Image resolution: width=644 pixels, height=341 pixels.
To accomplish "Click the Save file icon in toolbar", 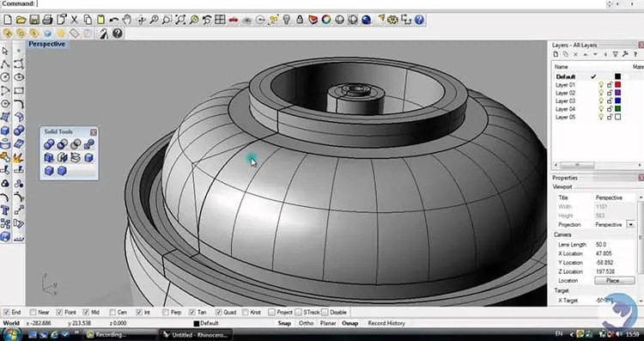I will coord(34,20).
